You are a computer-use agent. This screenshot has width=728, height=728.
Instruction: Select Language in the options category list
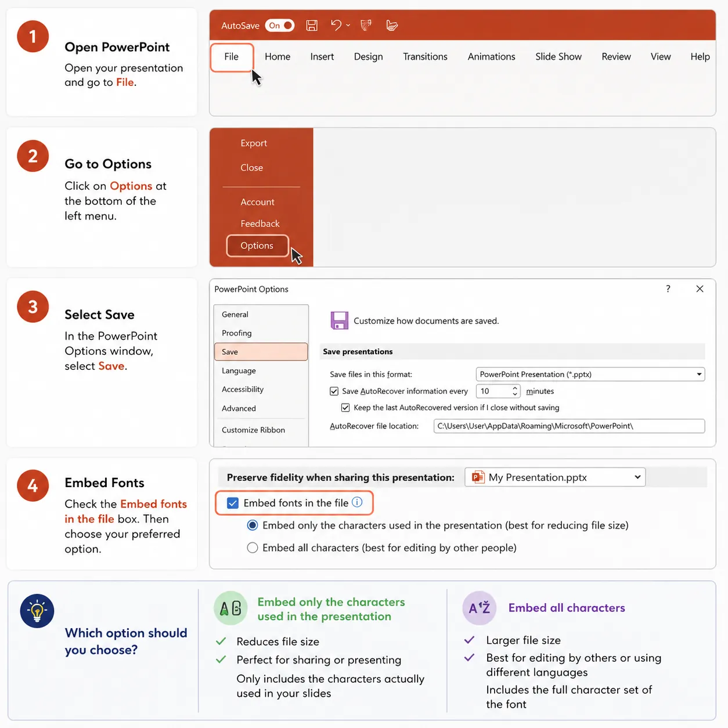tap(261, 371)
